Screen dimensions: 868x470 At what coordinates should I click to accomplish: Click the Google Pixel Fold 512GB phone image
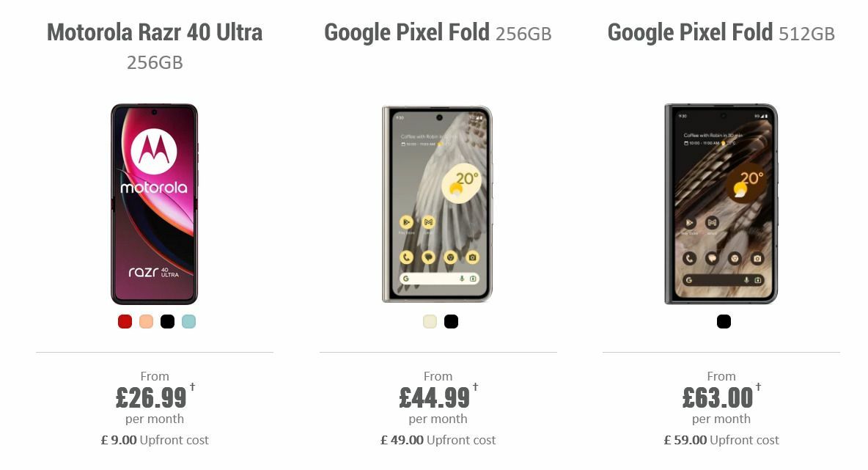tap(721, 204)
